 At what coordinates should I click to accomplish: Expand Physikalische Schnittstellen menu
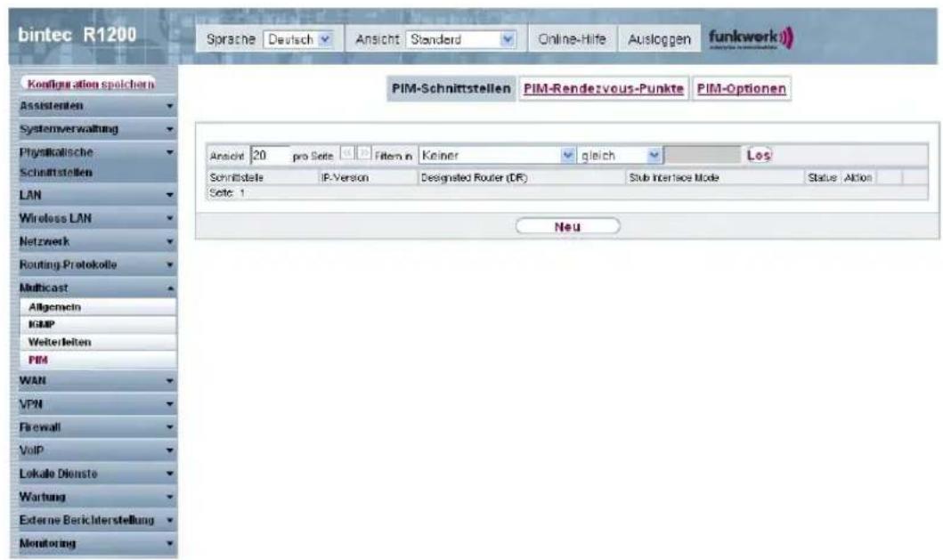tap(96, 162)
